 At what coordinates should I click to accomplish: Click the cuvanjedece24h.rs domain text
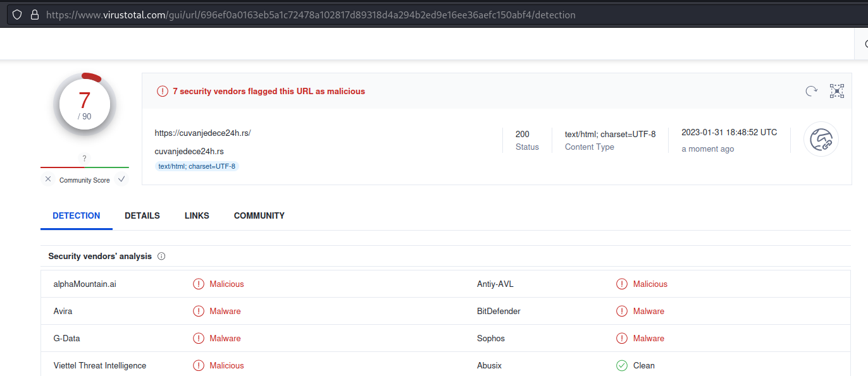click(189, 152)
